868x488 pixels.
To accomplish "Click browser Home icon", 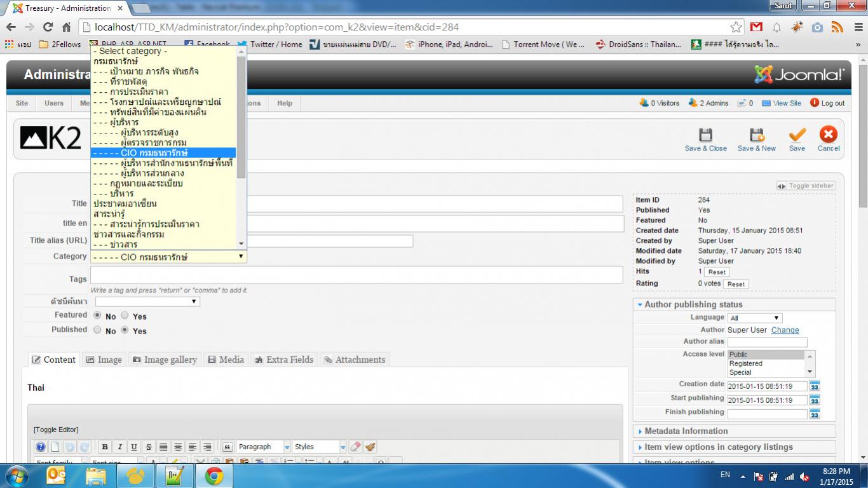I will (66, 27).
